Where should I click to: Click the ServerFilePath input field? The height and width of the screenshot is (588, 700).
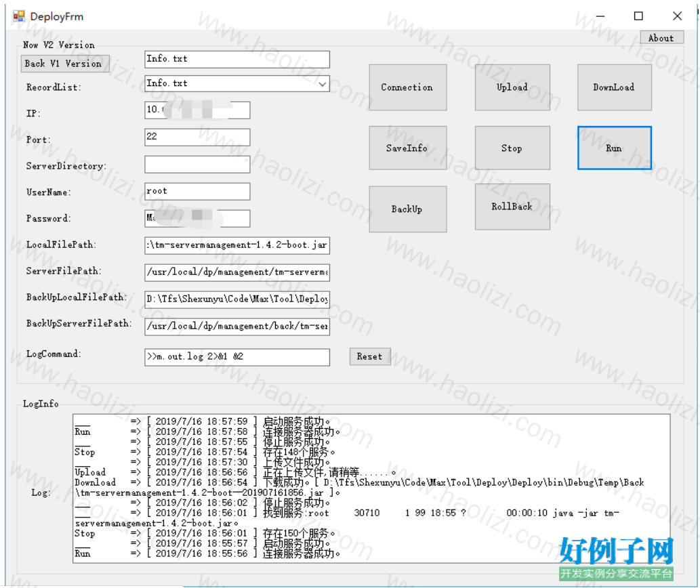tap(237, 272)
